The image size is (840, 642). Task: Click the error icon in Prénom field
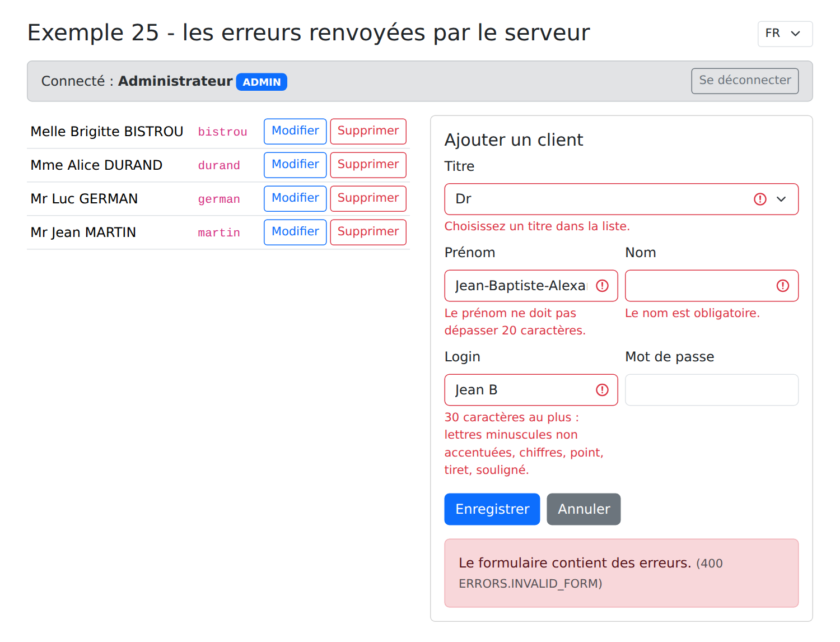(602, 286)
